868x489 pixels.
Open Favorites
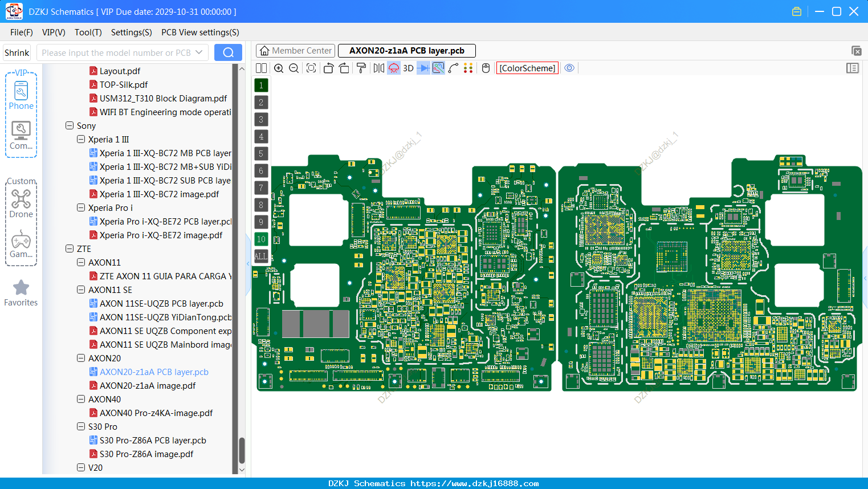[x=21, y=293]
